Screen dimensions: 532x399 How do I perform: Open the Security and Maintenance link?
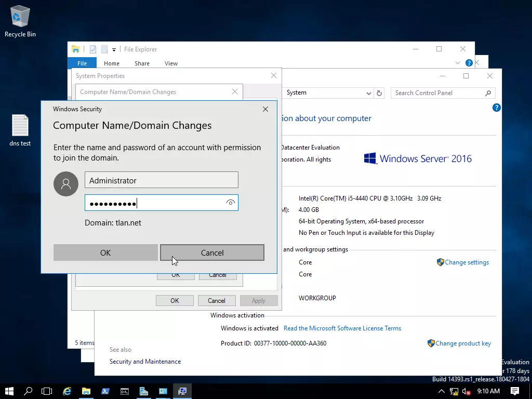pos(145,362)
